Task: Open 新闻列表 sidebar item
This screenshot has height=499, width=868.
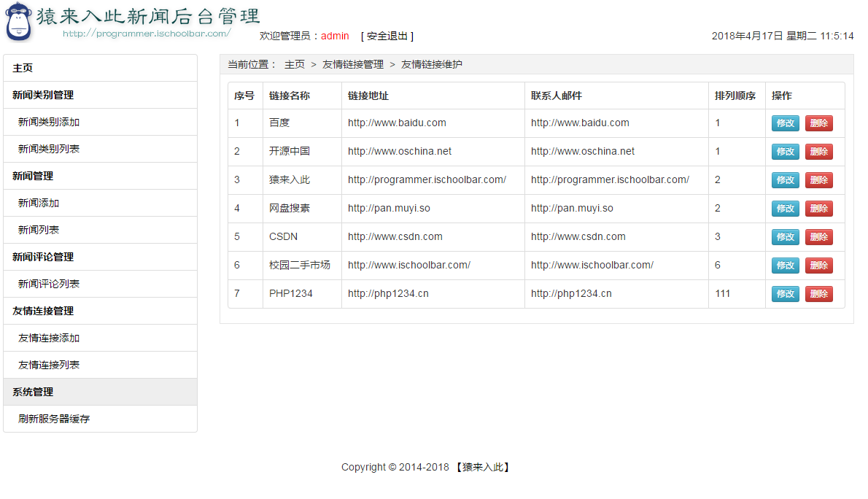Action: [x=100, y=230]
